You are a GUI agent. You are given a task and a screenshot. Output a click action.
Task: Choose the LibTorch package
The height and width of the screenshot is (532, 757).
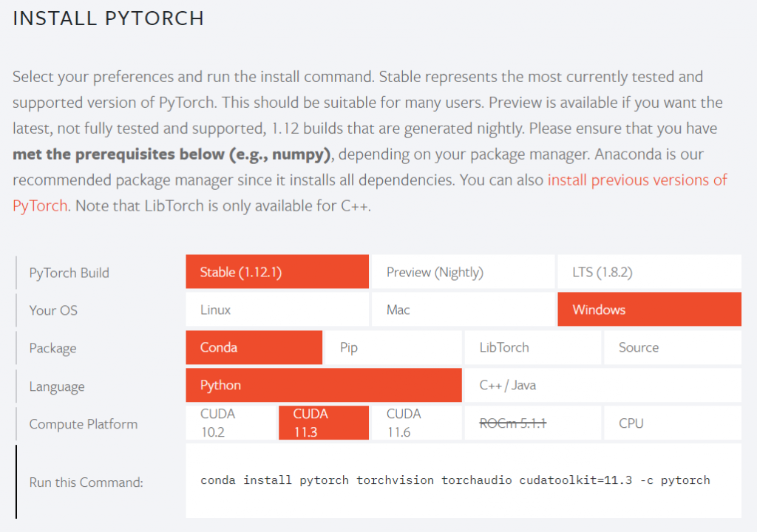[532, 347]
